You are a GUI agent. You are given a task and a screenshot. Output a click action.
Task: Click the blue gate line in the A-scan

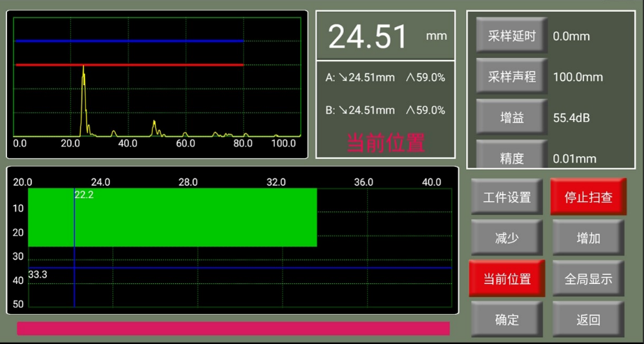coord(129,41)
